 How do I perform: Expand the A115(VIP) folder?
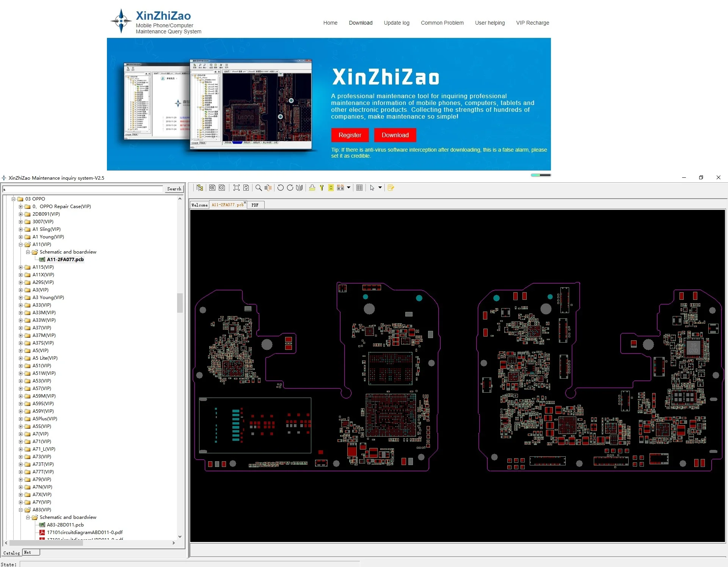21,267
